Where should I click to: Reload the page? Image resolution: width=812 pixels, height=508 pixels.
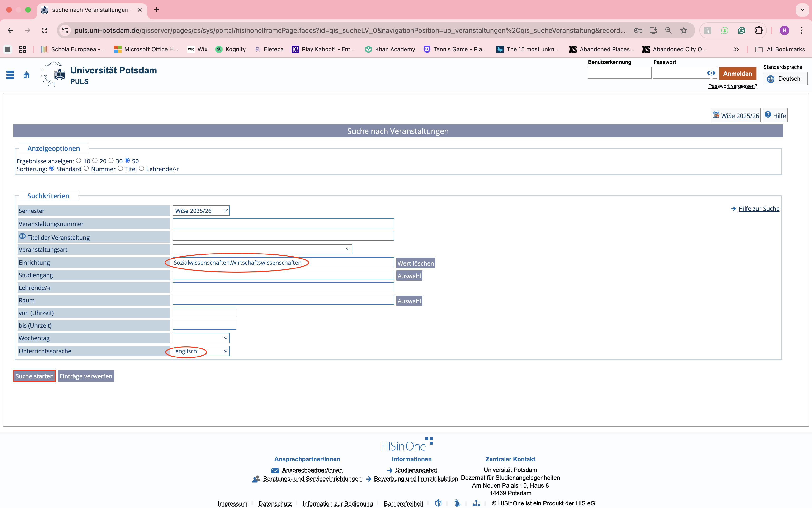(x=45, y=30)
